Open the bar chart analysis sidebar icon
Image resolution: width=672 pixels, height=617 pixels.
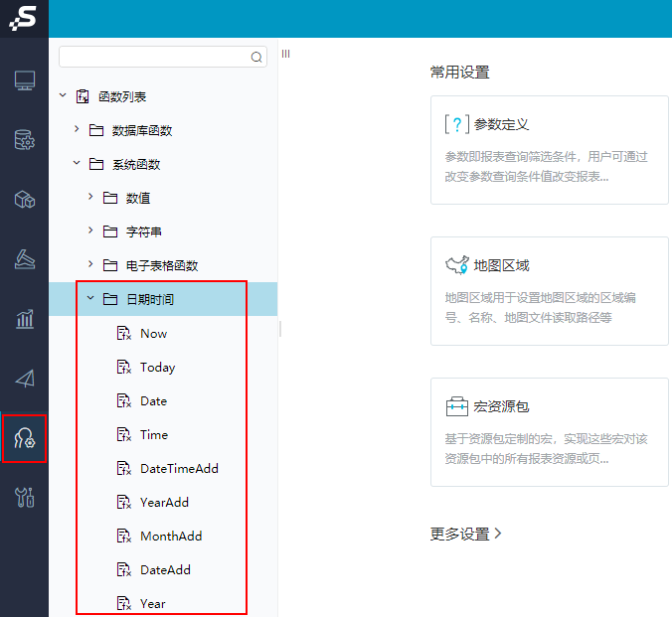(x=25, y=319)
